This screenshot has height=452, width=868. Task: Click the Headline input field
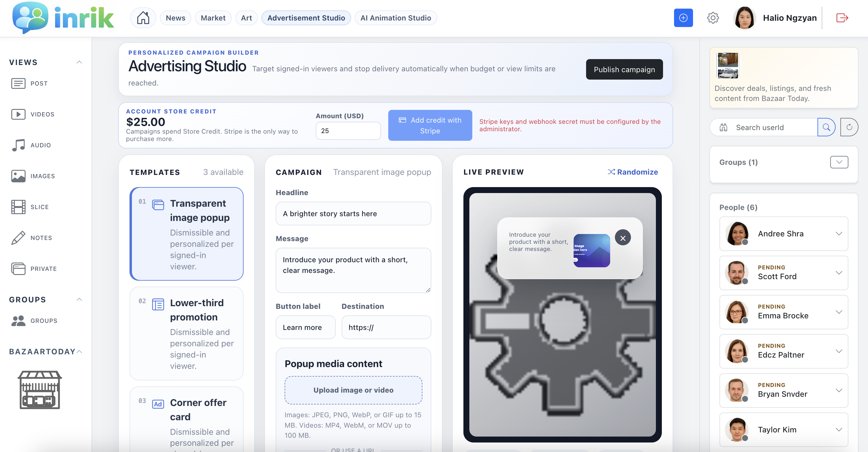click(x=353, y=214)
